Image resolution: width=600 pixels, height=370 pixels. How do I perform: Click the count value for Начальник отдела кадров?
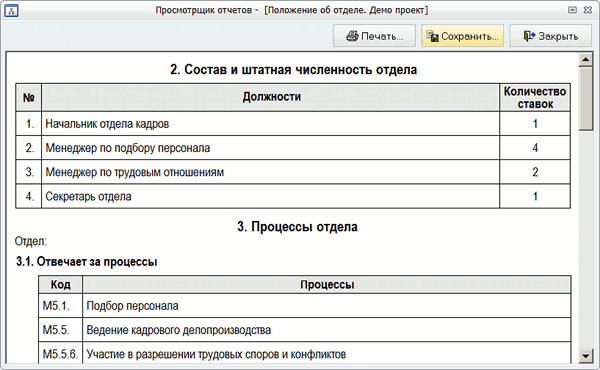click(535, 124)
